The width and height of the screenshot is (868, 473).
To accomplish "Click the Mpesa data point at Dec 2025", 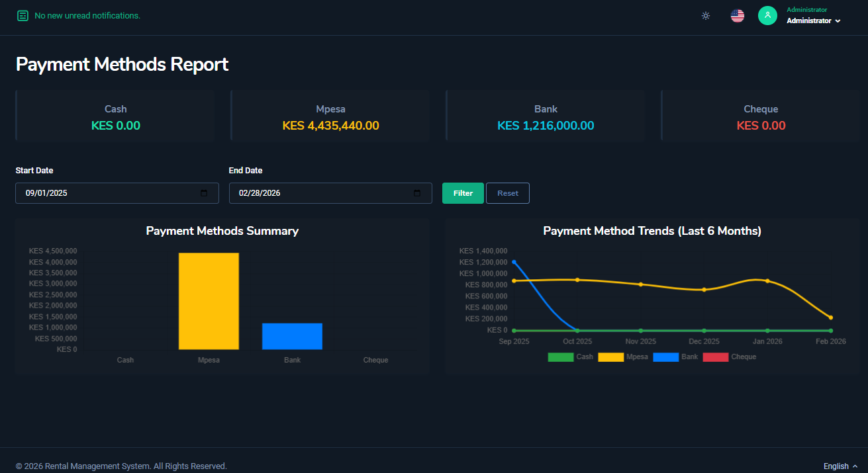I will pos(704,290).
